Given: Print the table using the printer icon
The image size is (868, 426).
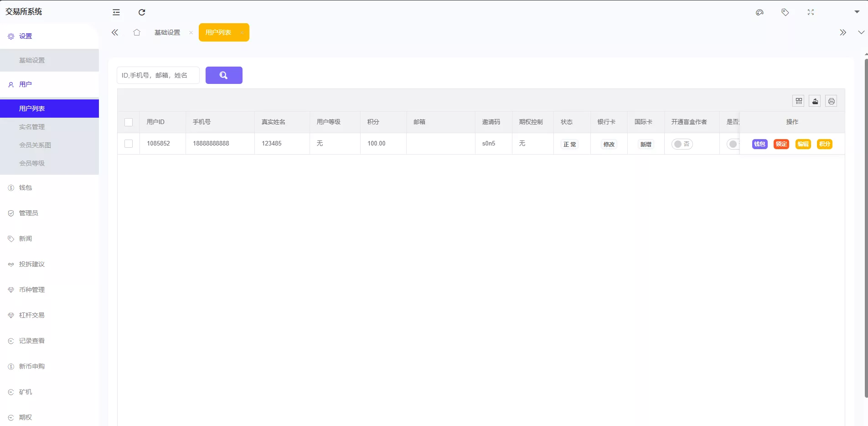Looking at the screenshot, I should point(832,101).
